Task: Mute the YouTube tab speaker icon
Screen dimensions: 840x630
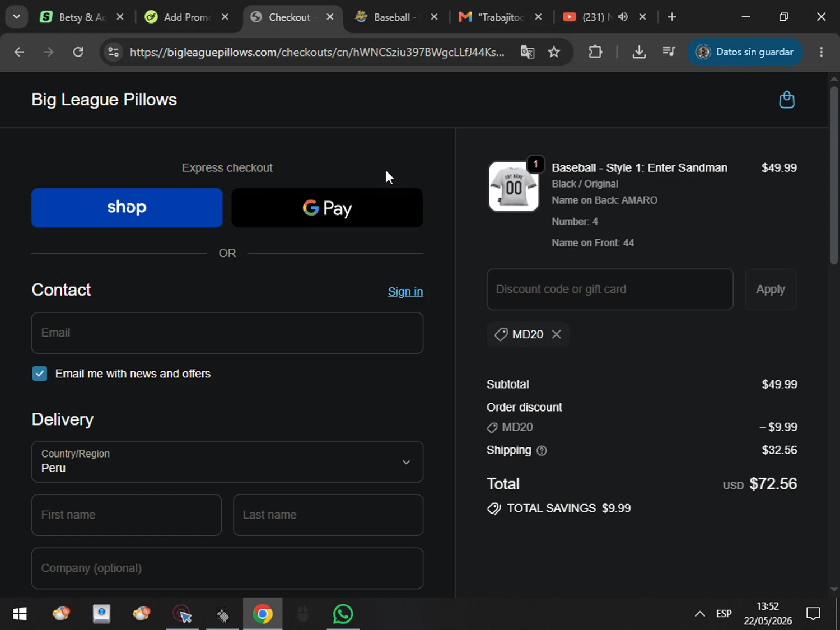Action: pyautogui.click(x=623, y=17)
